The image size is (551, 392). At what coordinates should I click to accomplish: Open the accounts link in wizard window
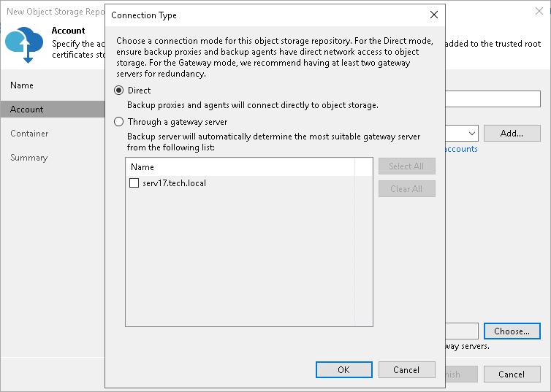pos(461,149)
